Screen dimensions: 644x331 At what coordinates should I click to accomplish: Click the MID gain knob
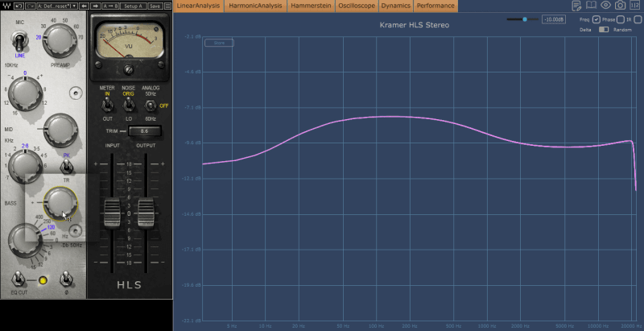point(60,130)
